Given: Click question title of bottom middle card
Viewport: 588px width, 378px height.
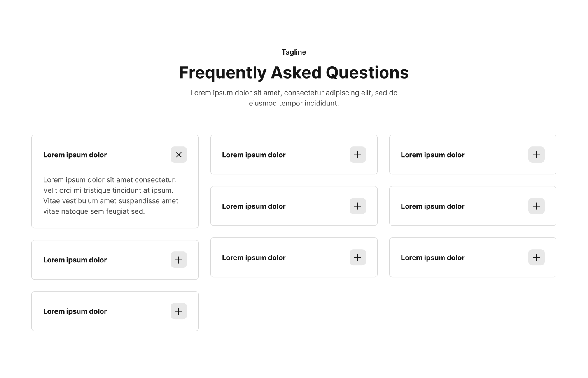Looking at the screenshot, I should (254, 258).
